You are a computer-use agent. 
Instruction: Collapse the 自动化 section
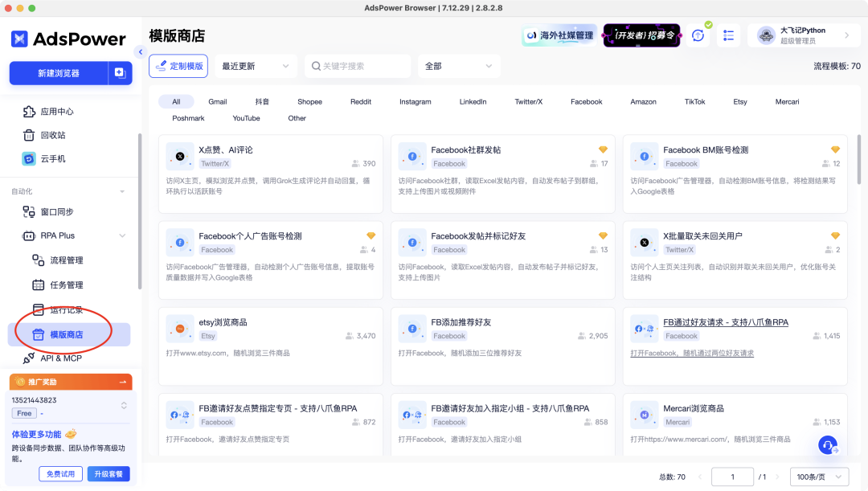click(122, 191)
